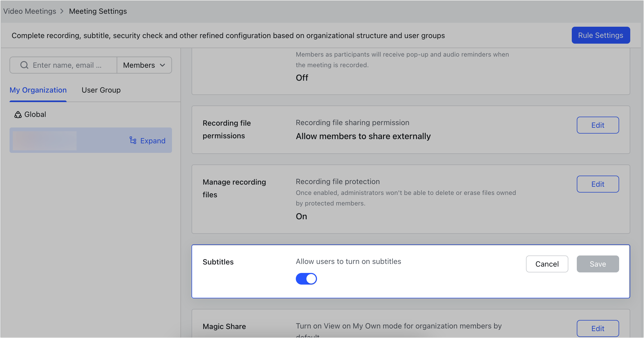This screenshot has width=644, height=338.
Task: Click the search magnifier icon
Action: (x=24, y=65)
